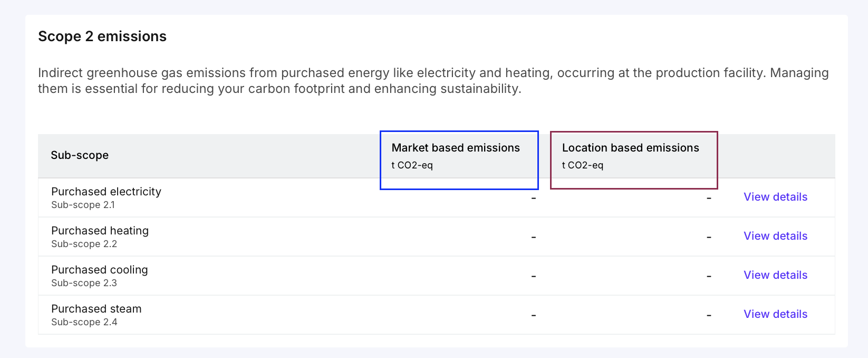Open View details for Purchased electricity
The image size is (868, 358).
pyautogui.click(x=775, y=197)
